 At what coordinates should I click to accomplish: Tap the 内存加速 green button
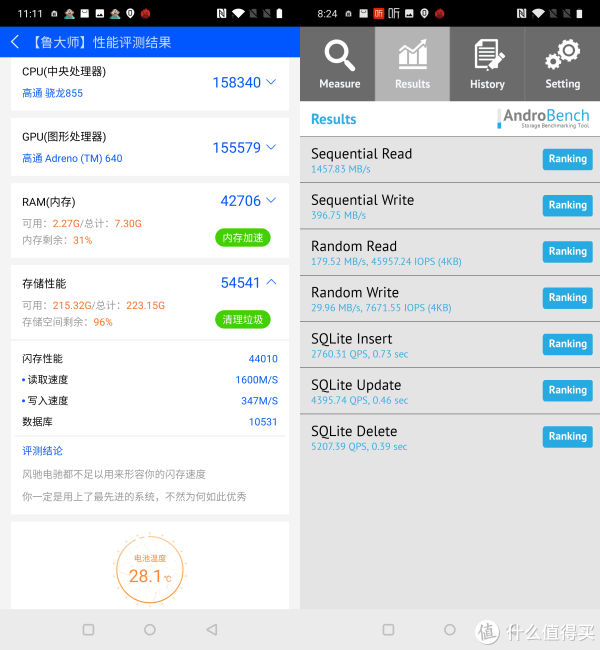point(243,238)
